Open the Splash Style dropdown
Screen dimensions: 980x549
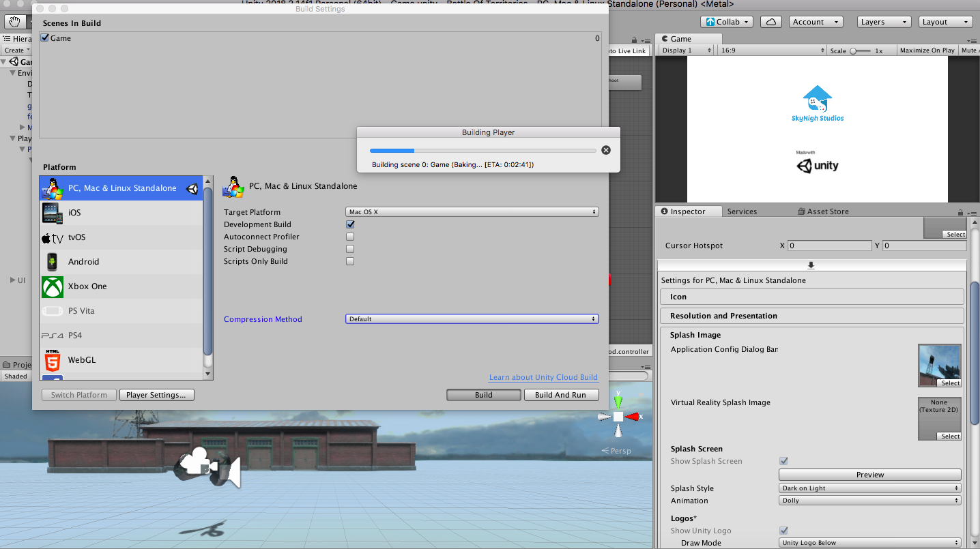click(x=870, y=488)
